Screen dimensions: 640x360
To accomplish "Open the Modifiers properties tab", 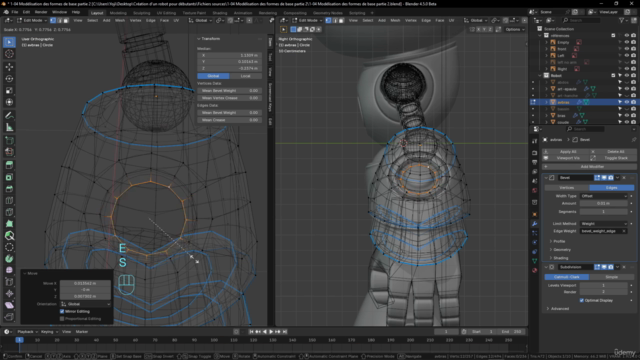I will (x=534, y=224).
